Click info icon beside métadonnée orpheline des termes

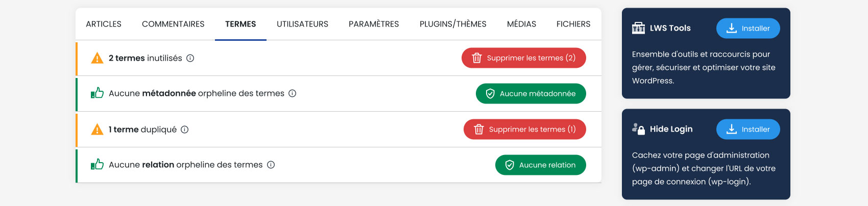click(x=293, y=93)
